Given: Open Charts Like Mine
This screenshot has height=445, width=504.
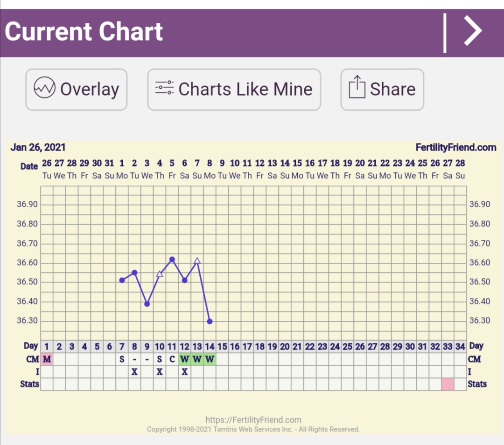Looking at the screenshot, I should (x=234, y=90).
